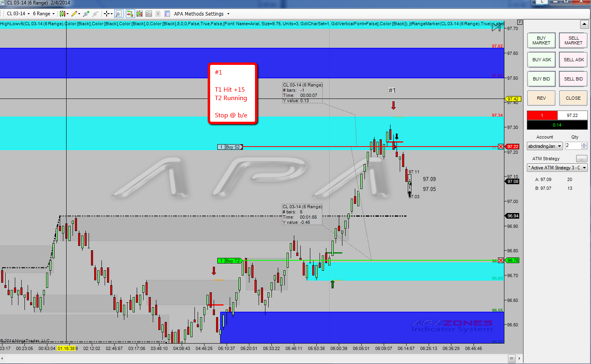Click the green 0.14 profit display
The width and height of the screenshot is (591, 364).
tap(557, 125)
